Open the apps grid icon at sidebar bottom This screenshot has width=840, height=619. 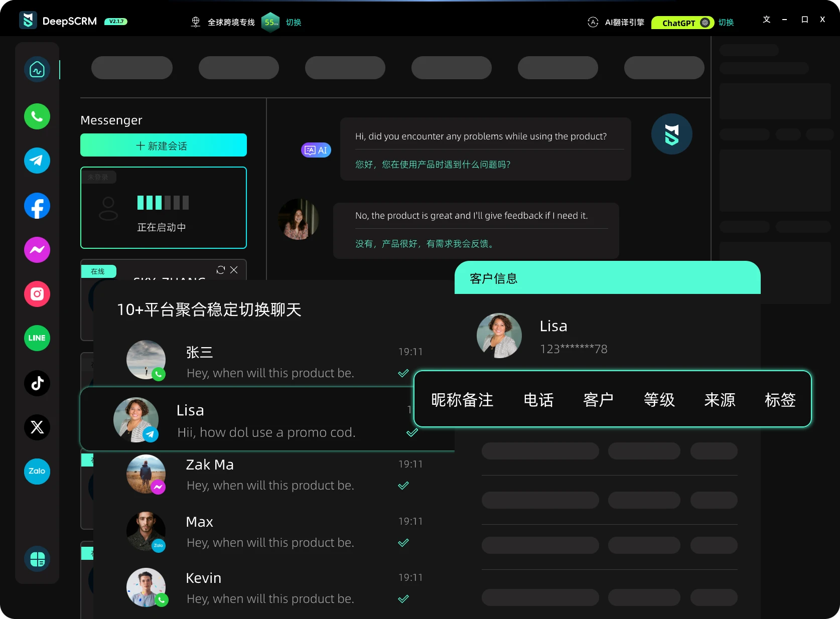(37, 559)
